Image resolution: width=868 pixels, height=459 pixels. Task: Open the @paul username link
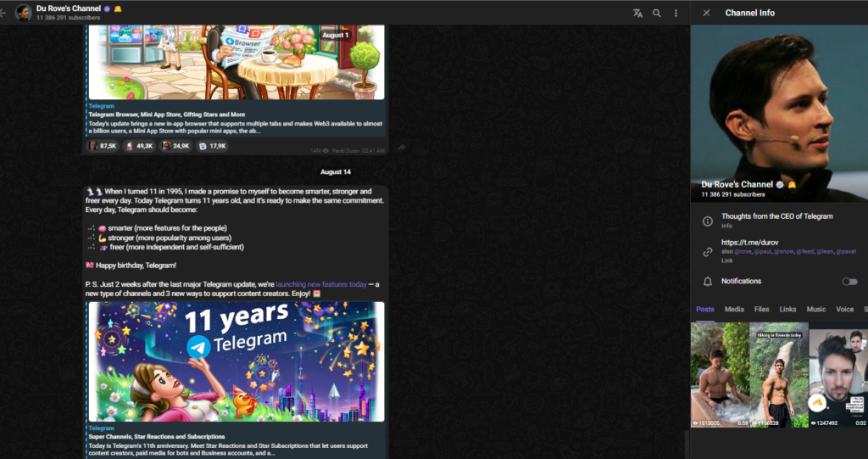[x=762, y=252]
